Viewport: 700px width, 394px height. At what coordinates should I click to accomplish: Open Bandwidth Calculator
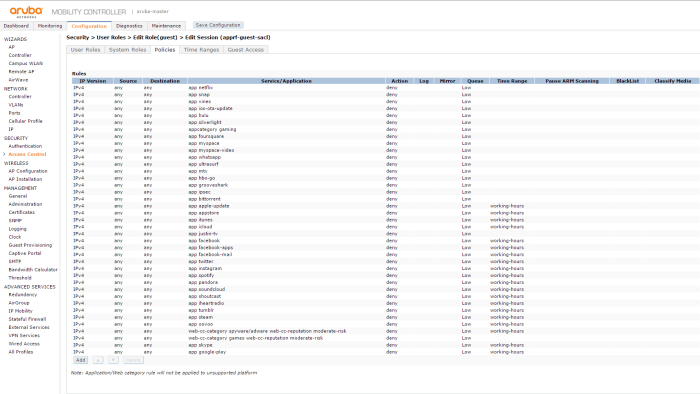pyautogui.click(x=33, y=270)
